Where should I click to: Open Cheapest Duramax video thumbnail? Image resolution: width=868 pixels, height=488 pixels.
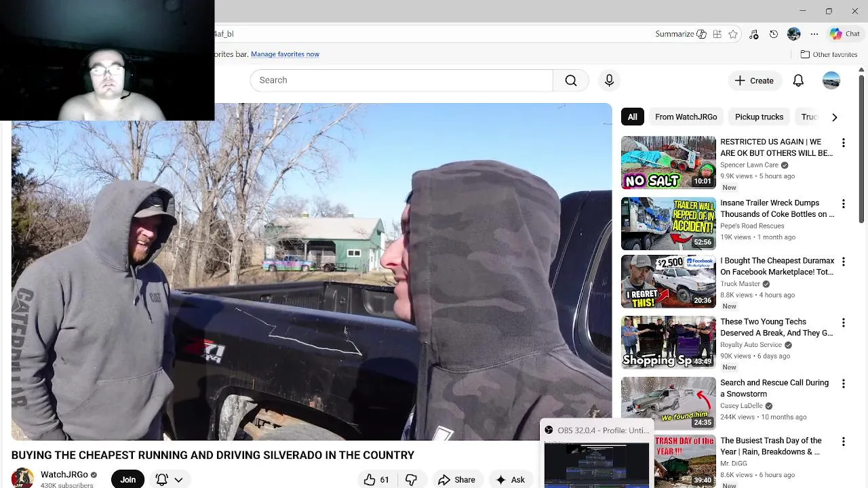coord(669,281)
